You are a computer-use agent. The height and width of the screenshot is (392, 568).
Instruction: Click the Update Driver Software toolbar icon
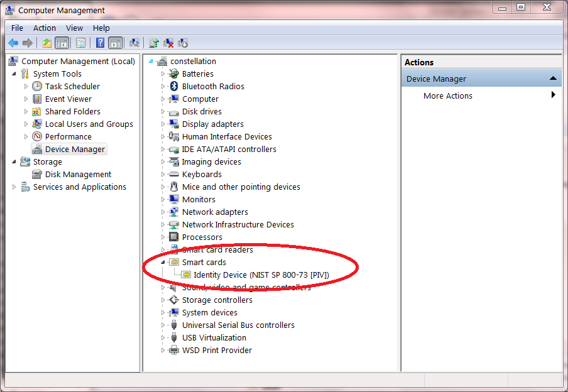[x=154, y=43]
